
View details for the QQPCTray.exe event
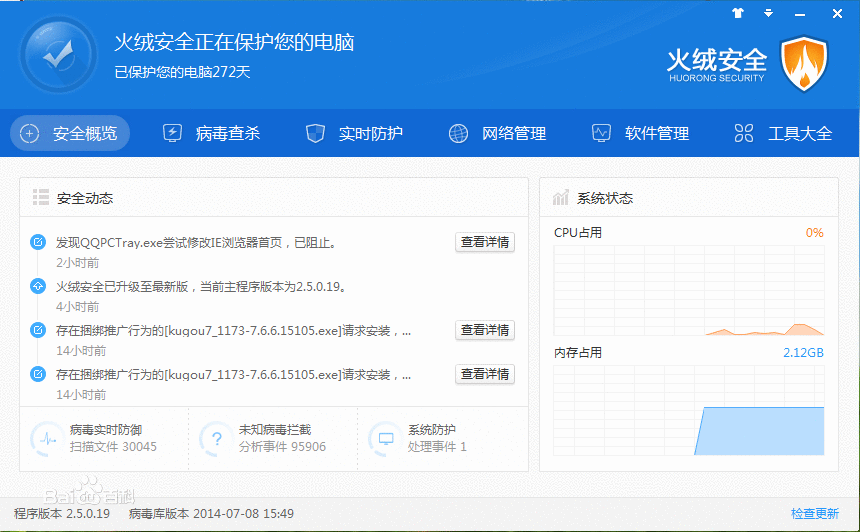click(x=485, y=242)
